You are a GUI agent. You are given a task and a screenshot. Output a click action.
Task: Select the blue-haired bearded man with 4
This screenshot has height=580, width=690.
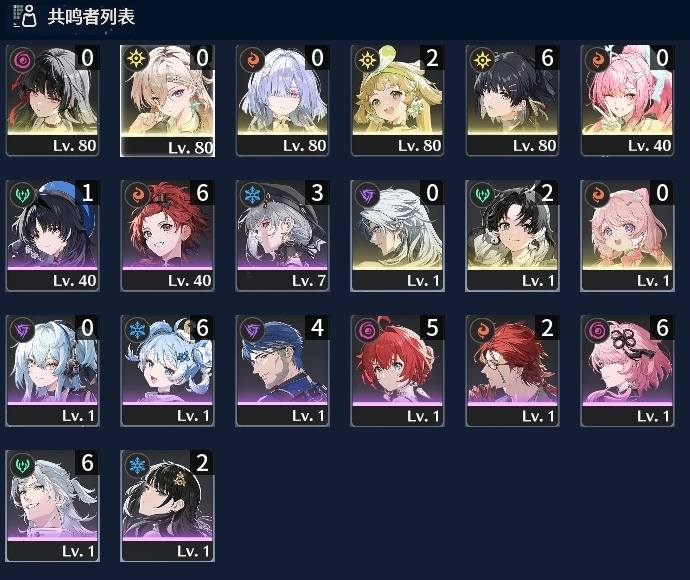[x=283, y=371]
